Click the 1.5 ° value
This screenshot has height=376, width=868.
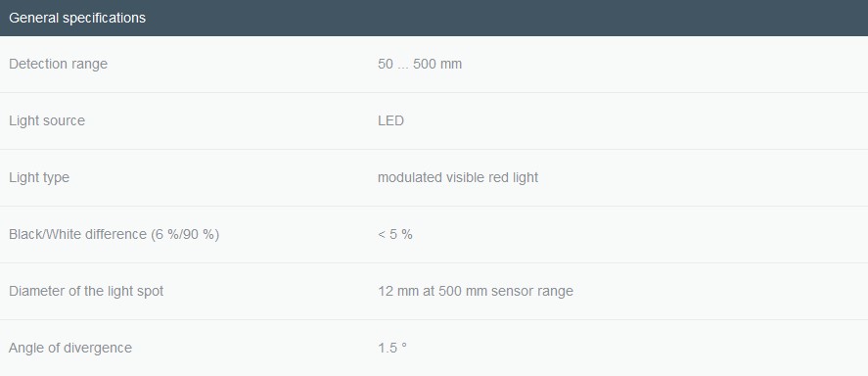click(x=392, y=348)
